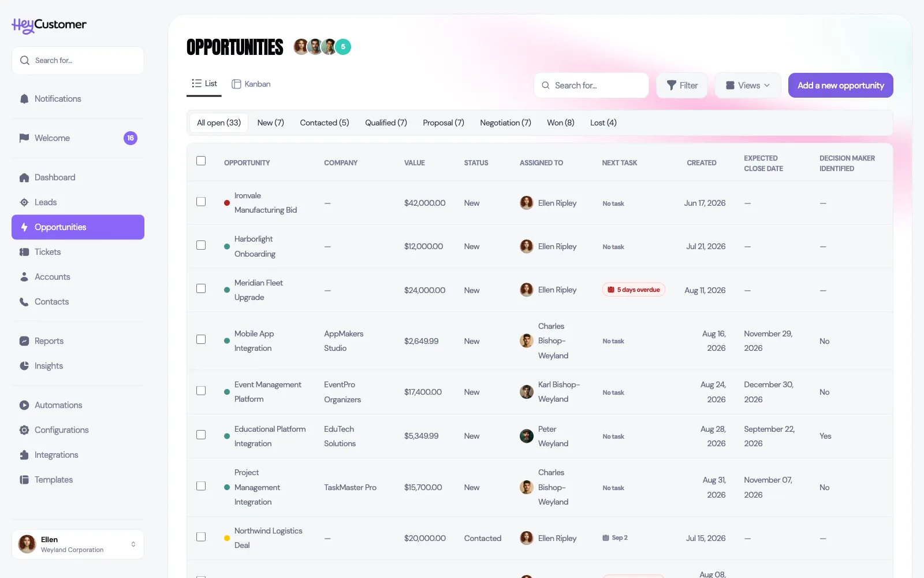
Task: Click the sidebar Search for field
Action: [x=78, y=61]
